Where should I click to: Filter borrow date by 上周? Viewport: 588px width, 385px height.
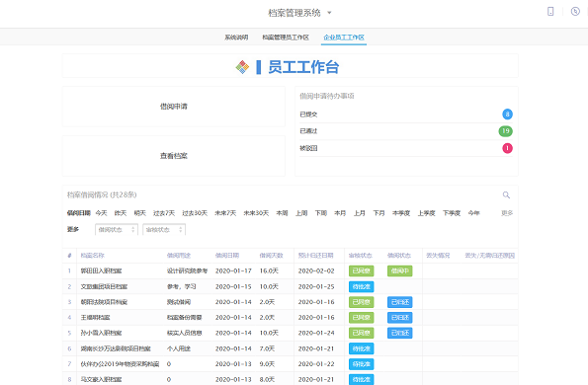(x=301, y=213)
